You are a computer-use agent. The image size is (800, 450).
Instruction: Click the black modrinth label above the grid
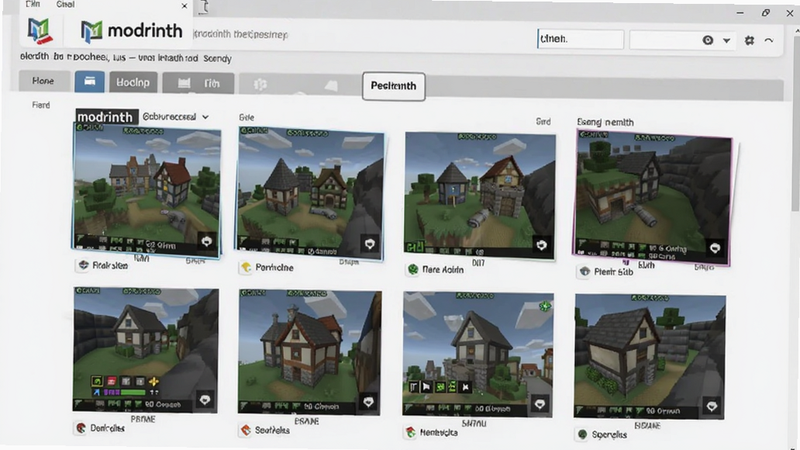(106, 117)
